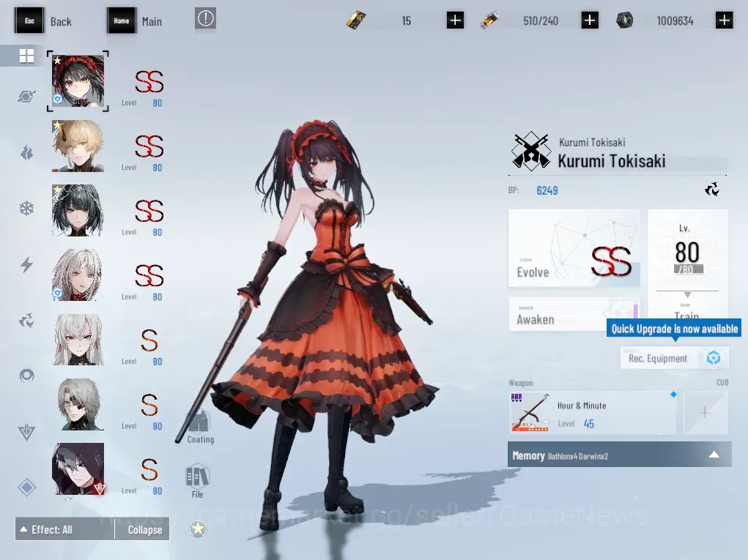Image resolution: width=748 pixels, height=560 pixels.
Task: Add cogs next to 1009634
Action: click(724, 20)
